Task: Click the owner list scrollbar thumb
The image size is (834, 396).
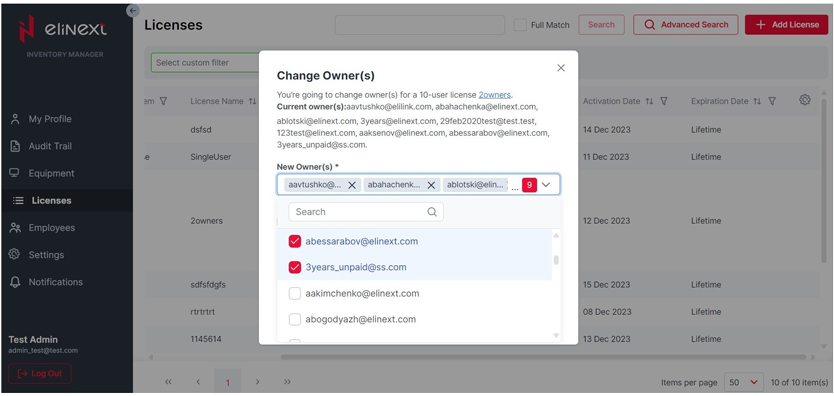Action: pyautogui.click(x=556, y=260)
